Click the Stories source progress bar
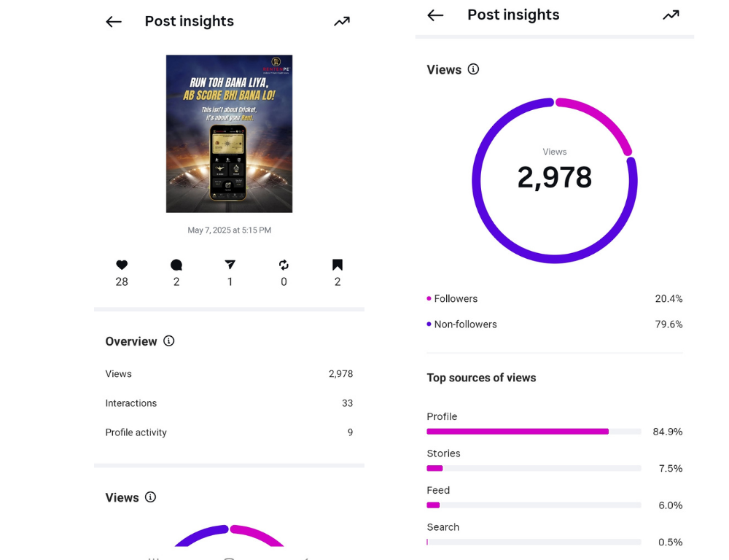The height and width of the screenshot is (560, 729). click(x=534, y=468)
